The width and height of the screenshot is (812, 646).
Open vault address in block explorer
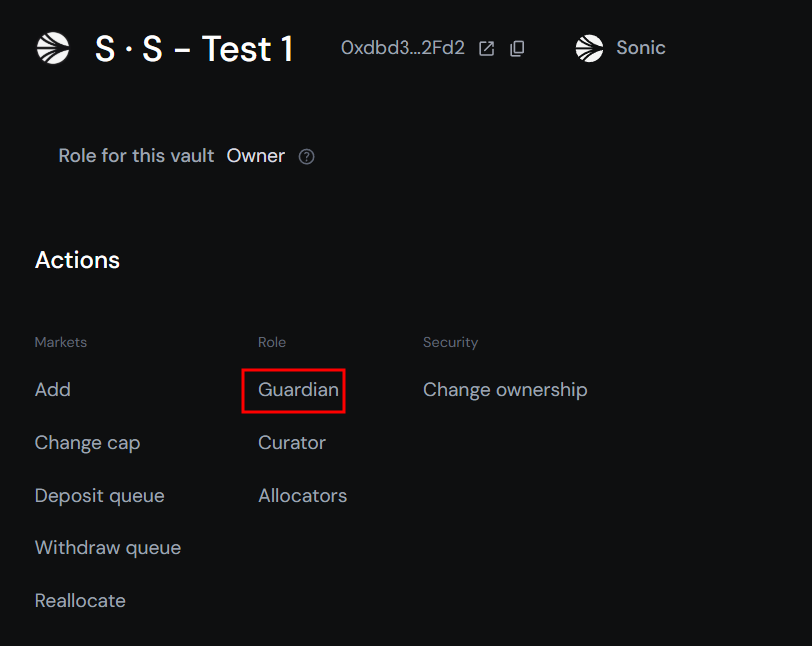click(x=487, y=48)
